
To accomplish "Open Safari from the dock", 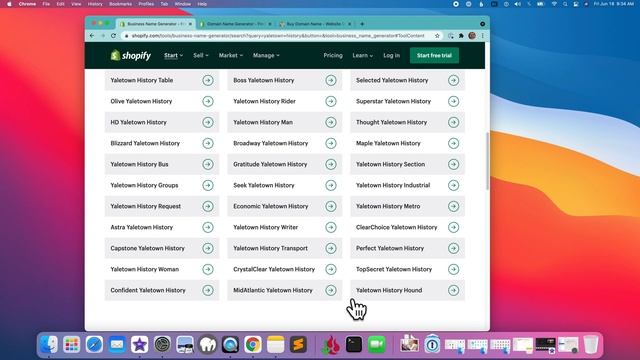I will coord(94,344).
